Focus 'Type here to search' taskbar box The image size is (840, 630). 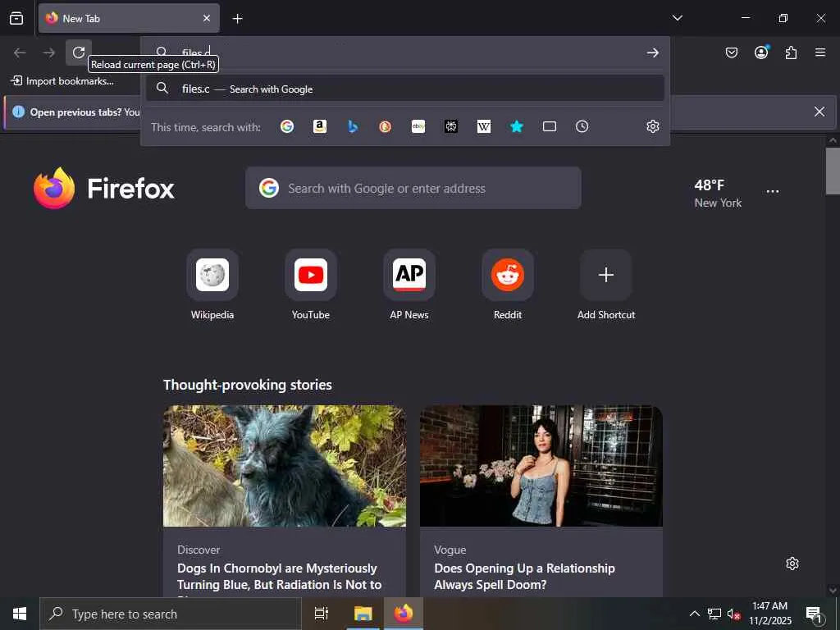pyautogui.click(x=171, y=614)
